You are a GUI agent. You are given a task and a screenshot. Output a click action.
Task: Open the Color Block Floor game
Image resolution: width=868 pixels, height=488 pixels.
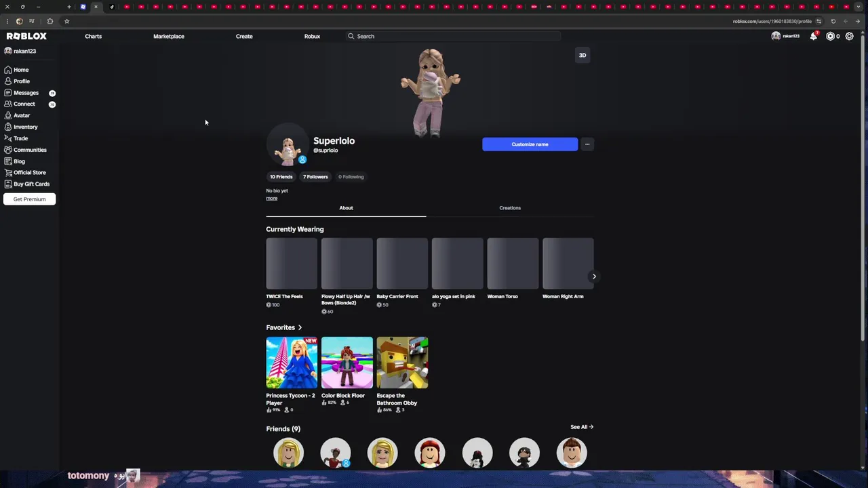coord(347,371)
